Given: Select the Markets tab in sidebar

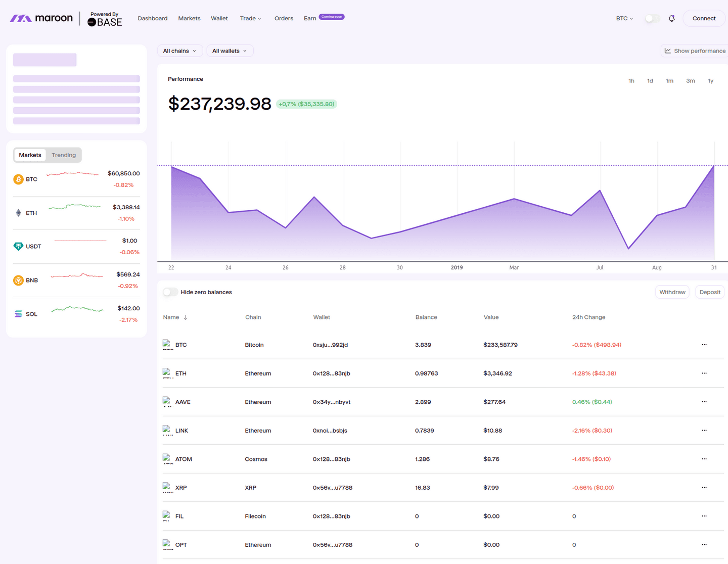Looking at the screenshot, I should pos(30,155).
